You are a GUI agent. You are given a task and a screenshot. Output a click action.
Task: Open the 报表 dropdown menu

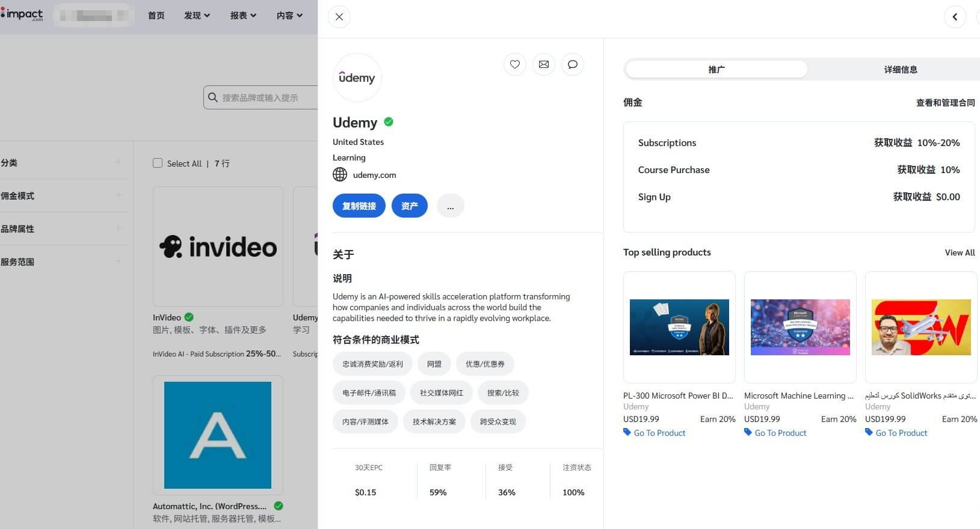(x=243, y=16)
